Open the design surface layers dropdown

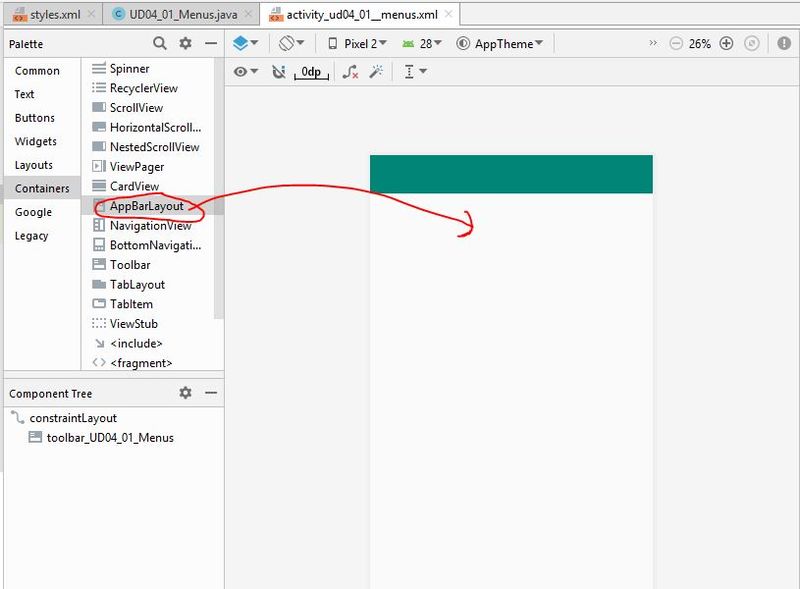point(245,43)
